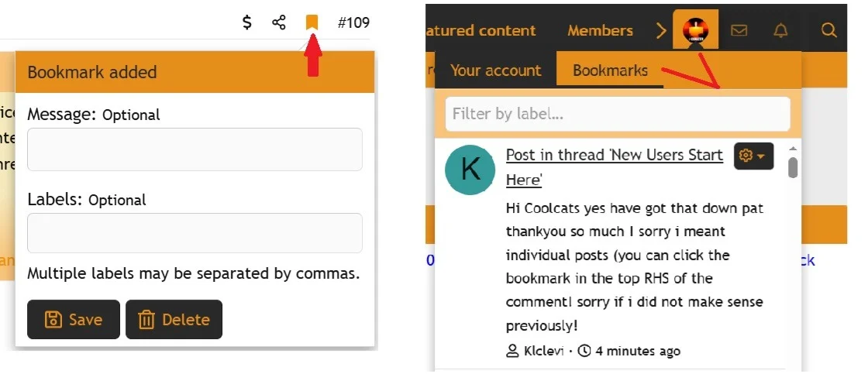Image resolution: width=868 pixels, height=391 pixels.
Task: Toggle the orange bookmark icon
Action: (312, 22)
